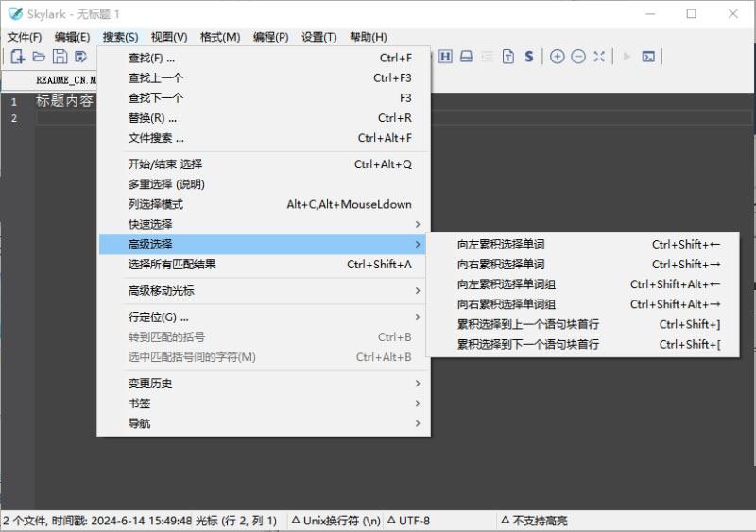Viewport: 756px width, 532px height.
Task: Open the 编程(P) menu
Action: coord(270,37)
